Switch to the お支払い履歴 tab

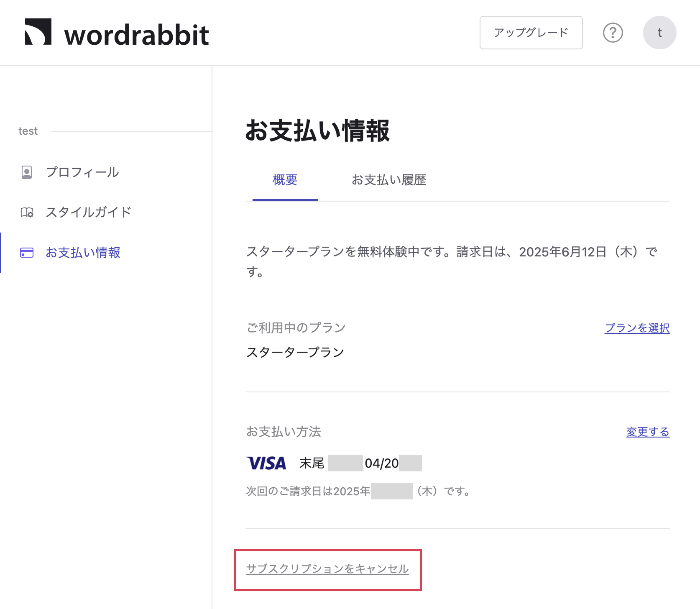pyautogui.click(x=388, y=180)
